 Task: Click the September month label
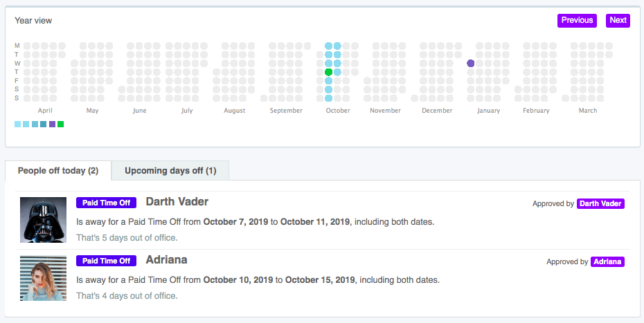[286, 111]
